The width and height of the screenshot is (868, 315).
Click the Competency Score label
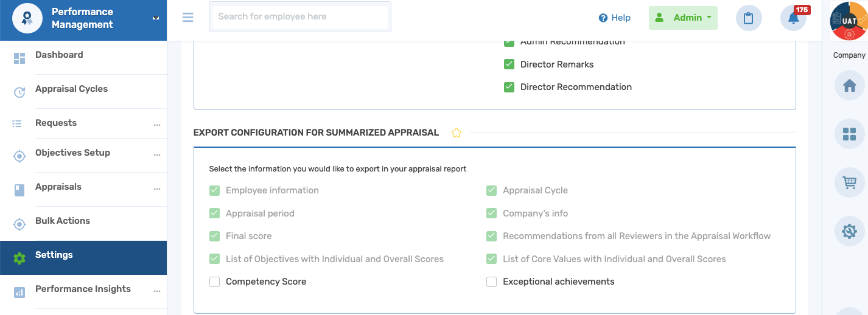(266, 282)
